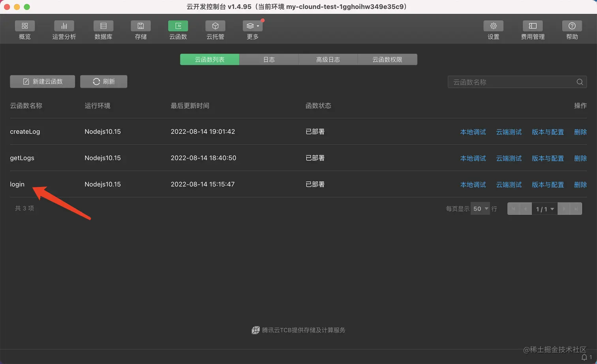Go to the last page
597x364 pixels.
pyautogui.click(x=576, y=209)
